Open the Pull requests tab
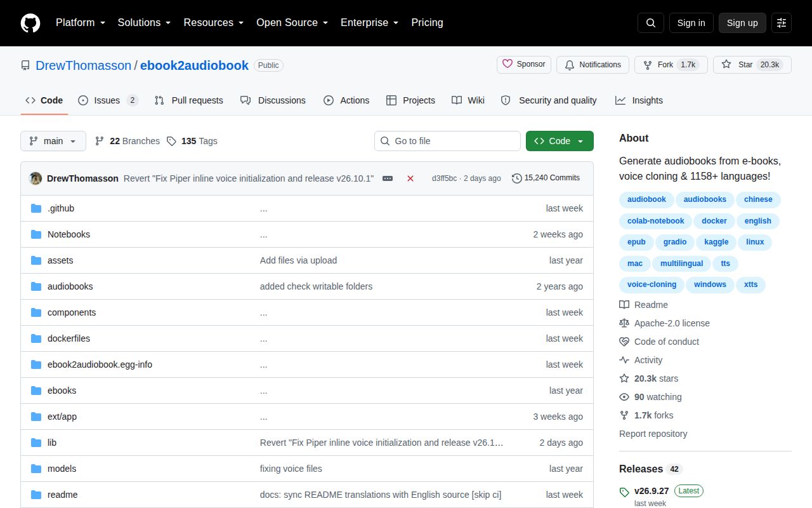Screen dimensions: 812x508 click(x=189, y=100)
